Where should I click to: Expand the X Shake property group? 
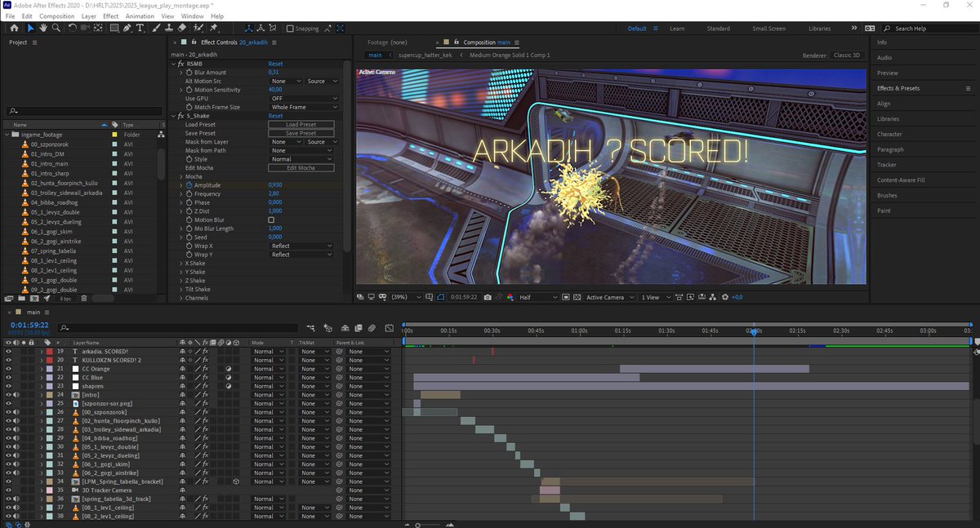(181, 264)
